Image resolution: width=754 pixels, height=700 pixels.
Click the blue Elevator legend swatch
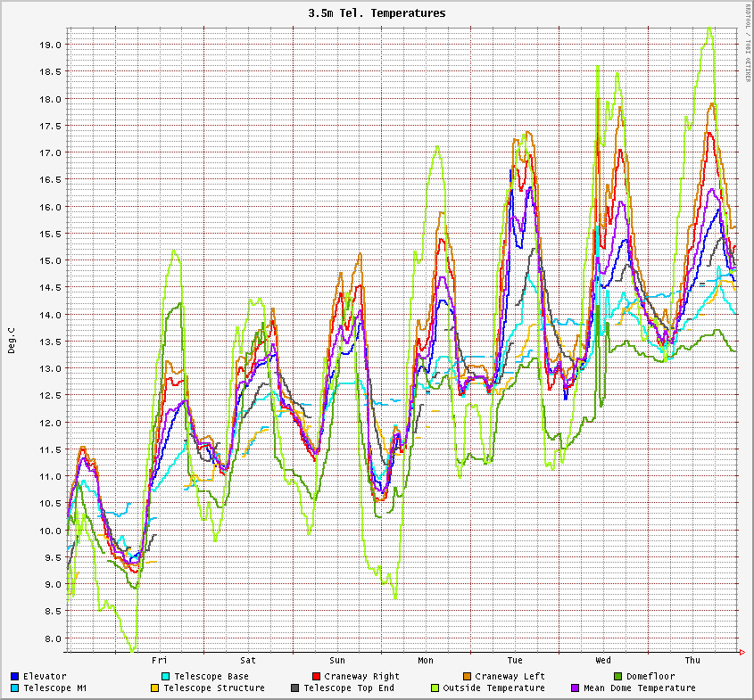[15, 676]
